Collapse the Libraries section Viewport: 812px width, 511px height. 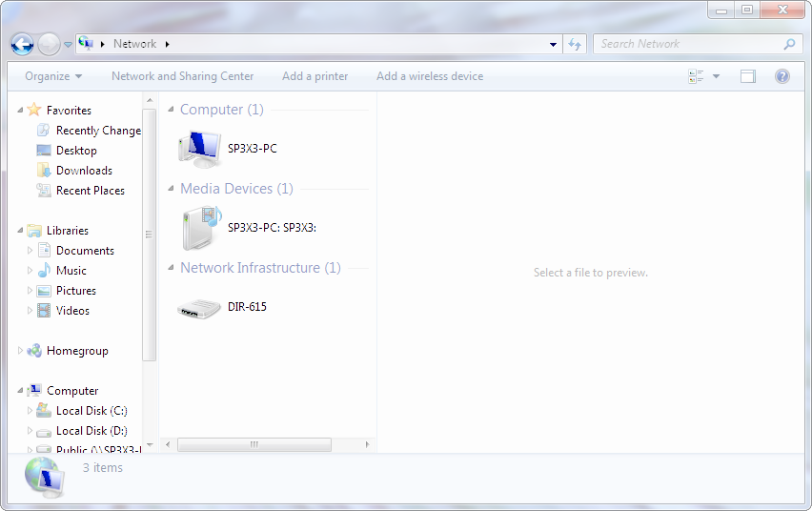pos(20,230)
